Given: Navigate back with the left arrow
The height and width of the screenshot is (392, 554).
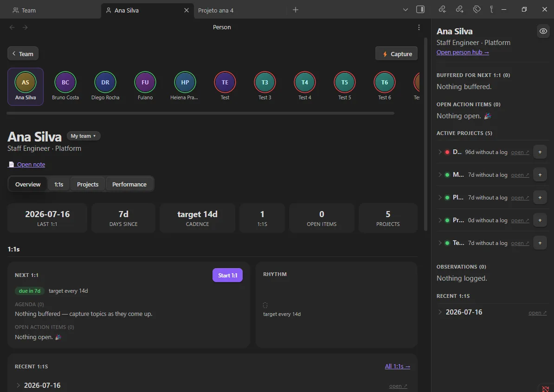Looking at the screenshot, I should [x=12, y=27].
